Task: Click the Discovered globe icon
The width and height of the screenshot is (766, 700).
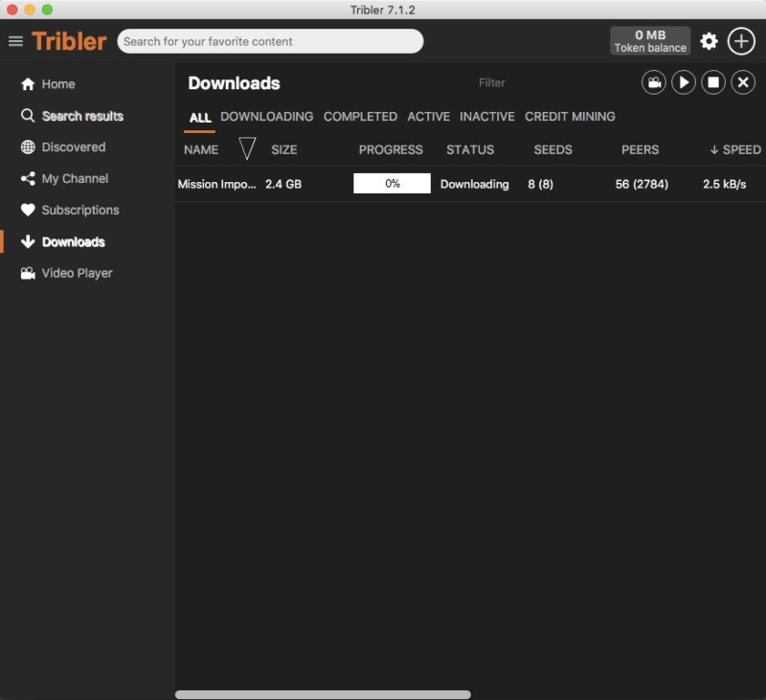Action: point(28,147)
